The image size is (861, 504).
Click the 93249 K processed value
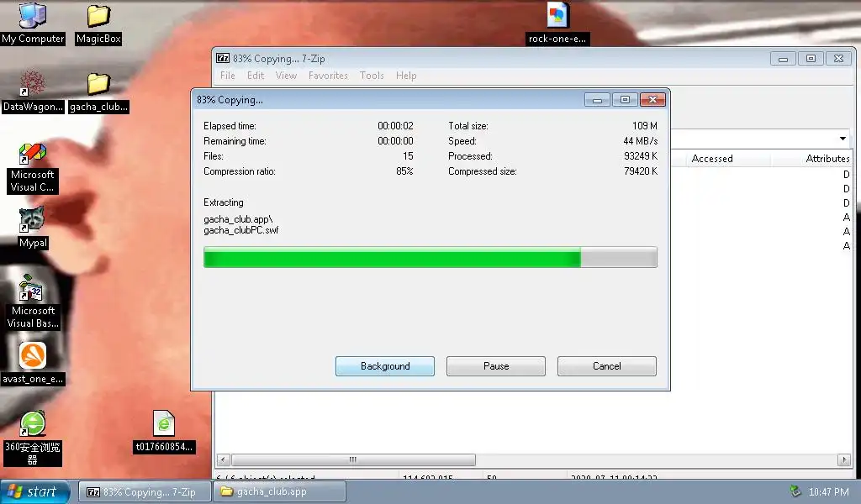[640, 156]
